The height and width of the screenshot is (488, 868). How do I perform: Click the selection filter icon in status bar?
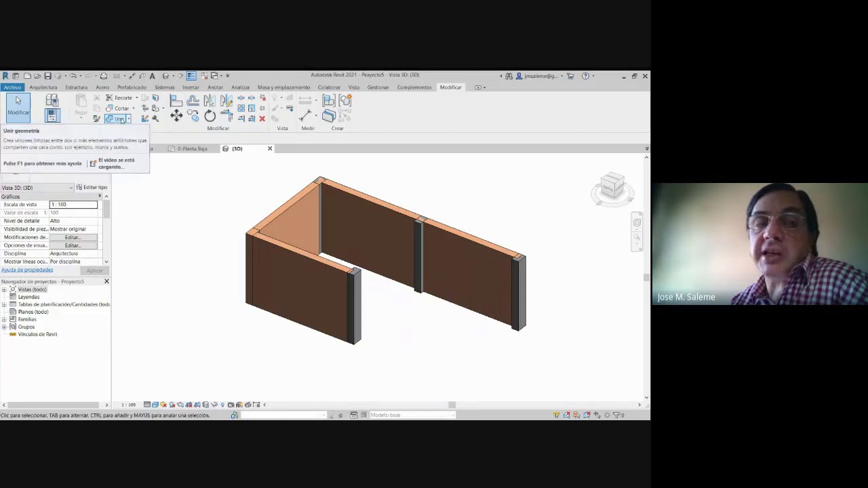[618, 415]
